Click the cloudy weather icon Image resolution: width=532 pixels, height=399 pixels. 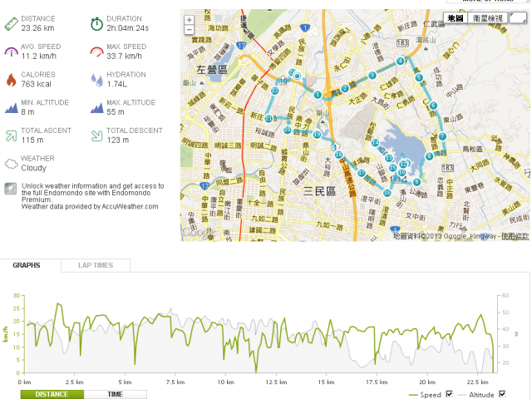11,164
